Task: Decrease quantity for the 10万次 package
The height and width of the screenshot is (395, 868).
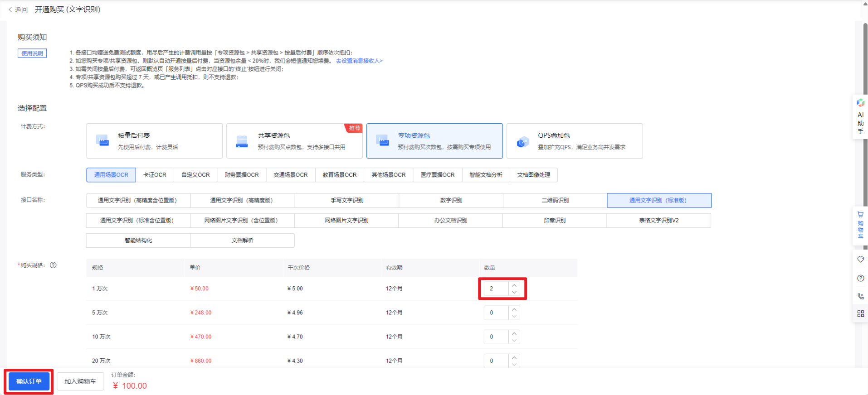Action: coord(514,340)
